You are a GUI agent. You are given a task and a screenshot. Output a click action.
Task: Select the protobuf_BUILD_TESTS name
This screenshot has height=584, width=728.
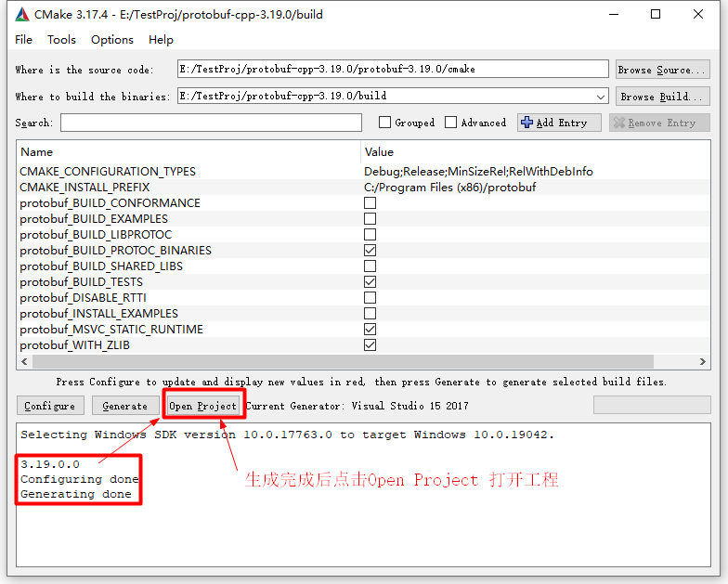82,282
